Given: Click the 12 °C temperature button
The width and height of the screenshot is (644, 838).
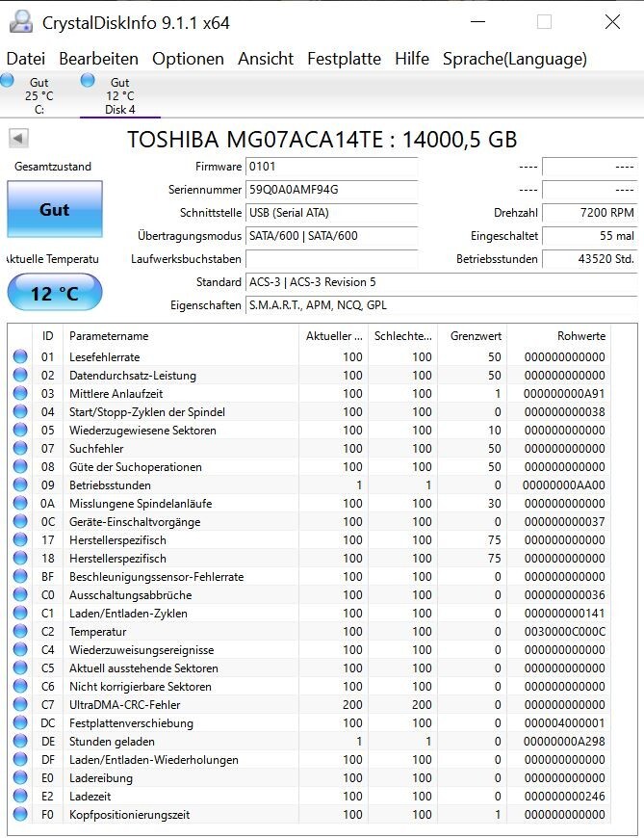Looking at the screenshot, I should [x=55, y=293].
